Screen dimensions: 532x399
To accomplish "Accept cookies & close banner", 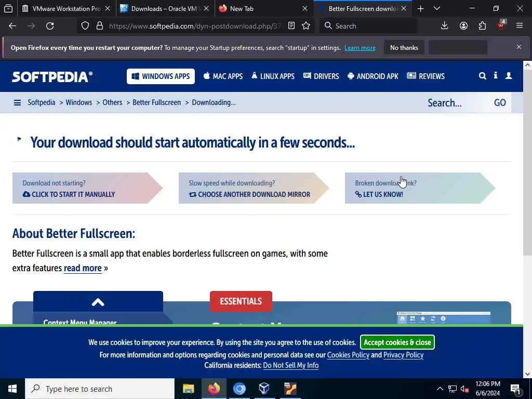I will (x=397, y=342).
